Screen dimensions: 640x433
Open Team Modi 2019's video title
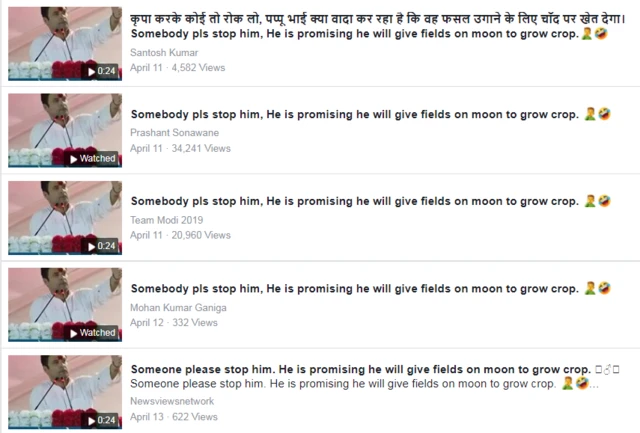355,202
